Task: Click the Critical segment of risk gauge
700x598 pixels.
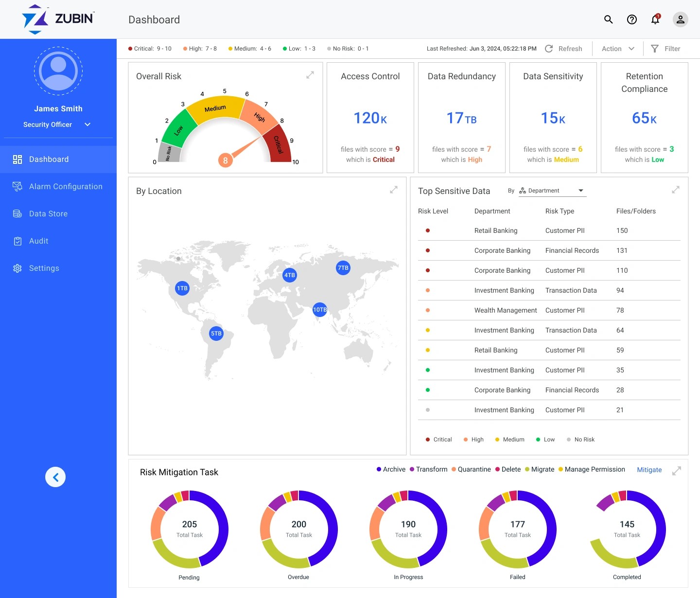Action: [x=278, y=144]
